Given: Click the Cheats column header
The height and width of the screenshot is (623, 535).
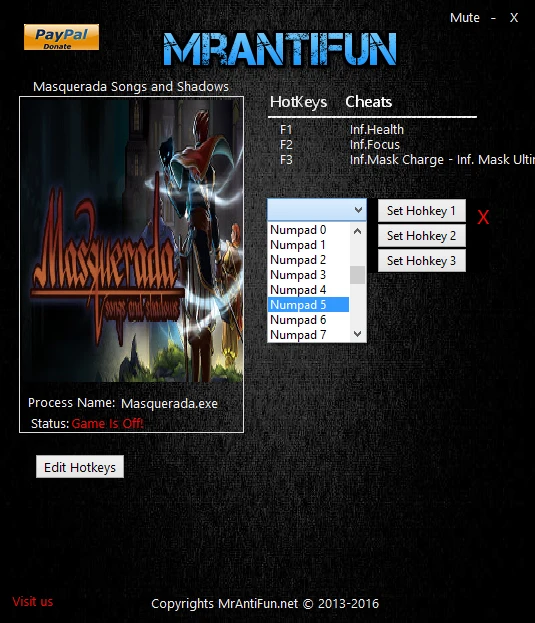Looking at the screenshot, I should coord(369,102).
